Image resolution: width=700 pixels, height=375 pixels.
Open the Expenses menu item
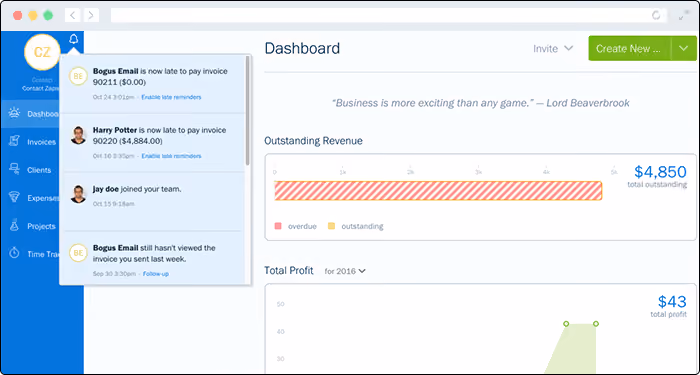(x=30, y=198)
